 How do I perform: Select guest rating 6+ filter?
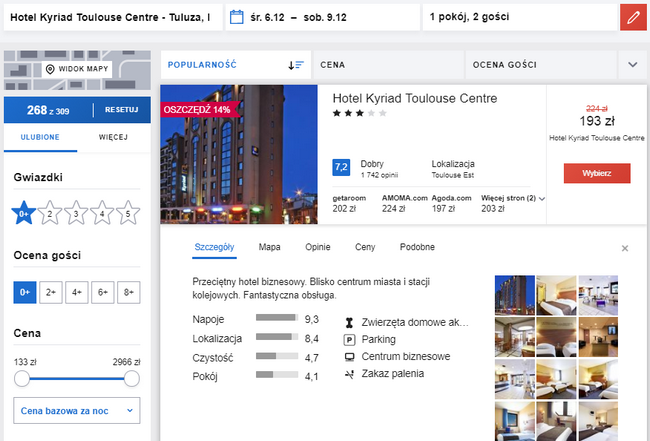click(x=103, y=292)
